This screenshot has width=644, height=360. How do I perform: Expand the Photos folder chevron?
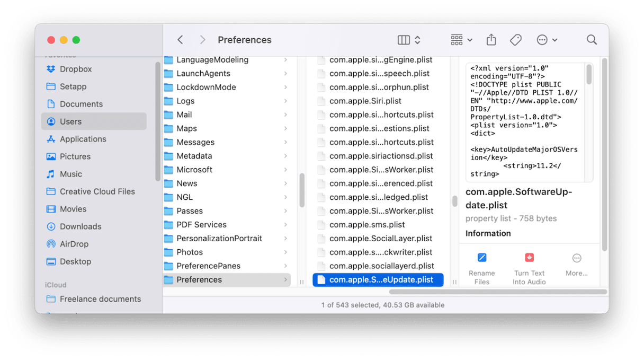pyautogui.click(x=285, y=252)
